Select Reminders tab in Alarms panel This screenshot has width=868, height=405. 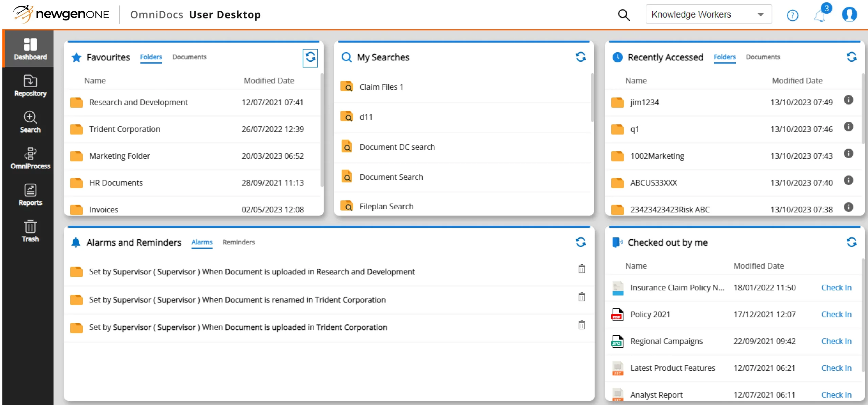tap(239, 242)
